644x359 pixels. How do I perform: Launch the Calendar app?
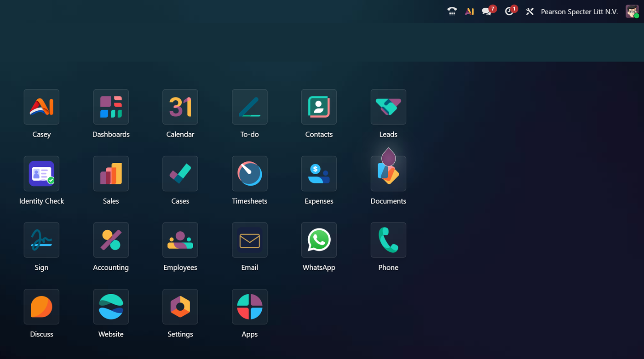point(180,107)
